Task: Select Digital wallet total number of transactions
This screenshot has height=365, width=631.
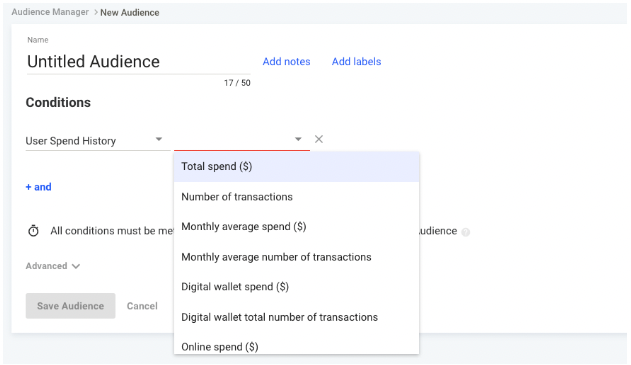Action: [297, 317]
